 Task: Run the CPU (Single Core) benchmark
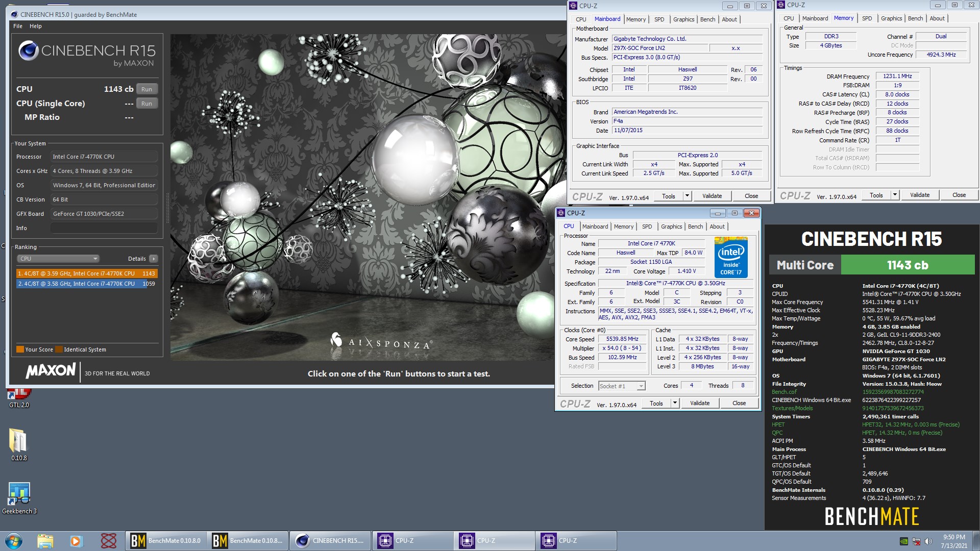pyautogui.click(x=146, y=104)
